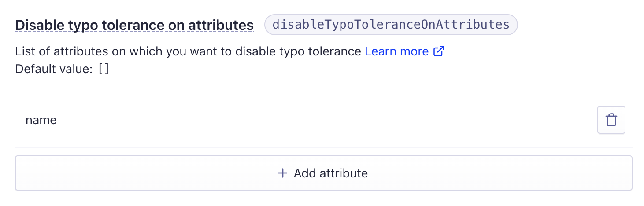Delete the name attribute with trash icon
This screenshot has width=644, height=206.
pos(611,120)
